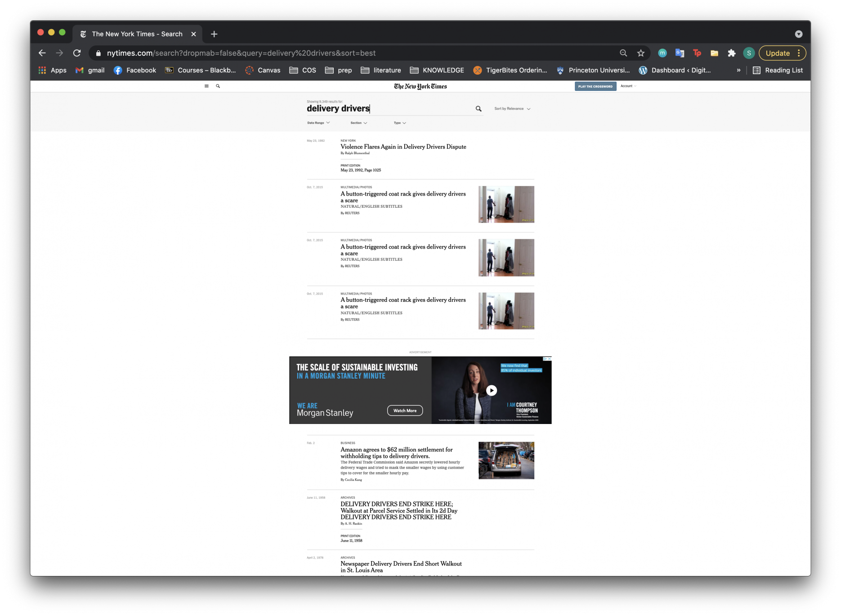Open the Apps grid in the bookmarks bar
The image size is (841, 616).
pyautogui.click(x=53, y=70)
